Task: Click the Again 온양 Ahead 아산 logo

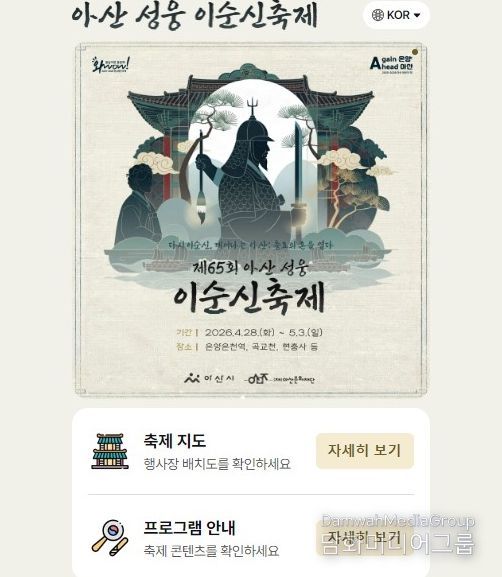Action: coord(392,64)
